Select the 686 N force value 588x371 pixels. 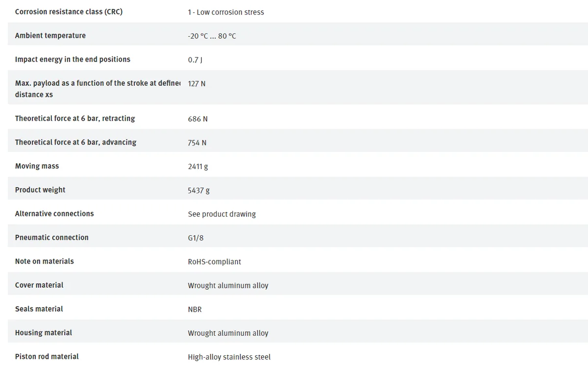tap(197, 119)
